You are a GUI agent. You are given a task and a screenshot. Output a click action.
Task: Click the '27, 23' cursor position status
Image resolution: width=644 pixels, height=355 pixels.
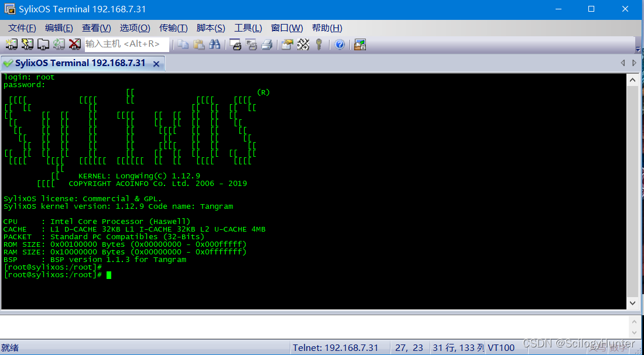[x=409, y=348]
